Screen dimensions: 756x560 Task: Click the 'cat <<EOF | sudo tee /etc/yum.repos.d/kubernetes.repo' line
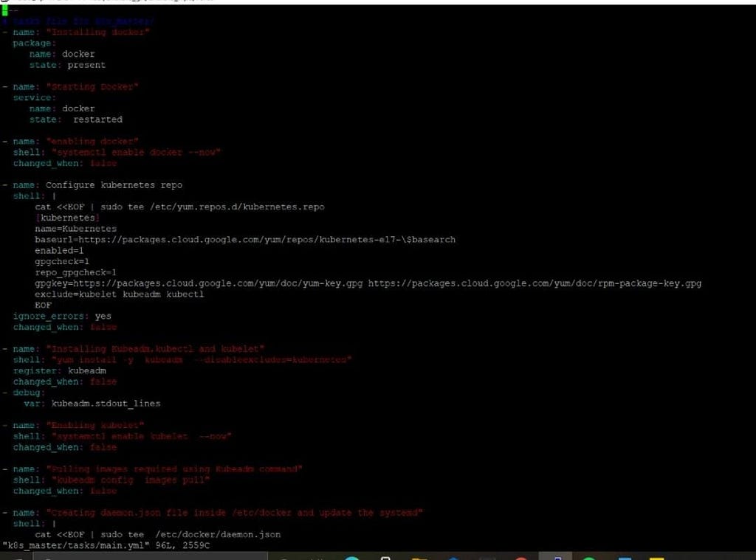[179, 207]
